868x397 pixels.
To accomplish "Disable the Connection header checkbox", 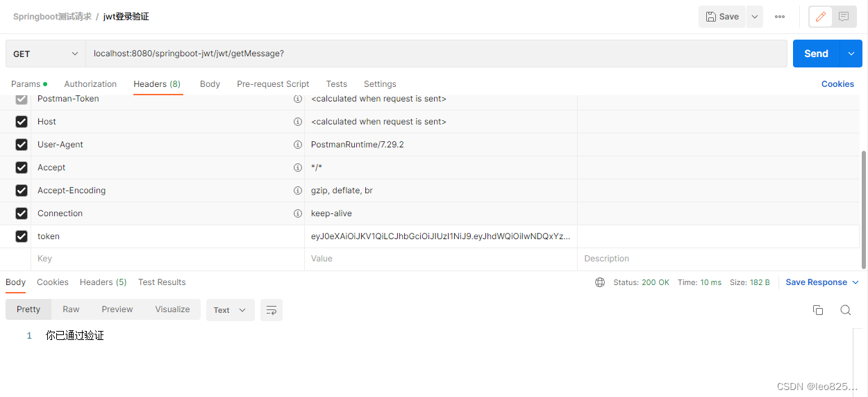I will tap(22, 213).
